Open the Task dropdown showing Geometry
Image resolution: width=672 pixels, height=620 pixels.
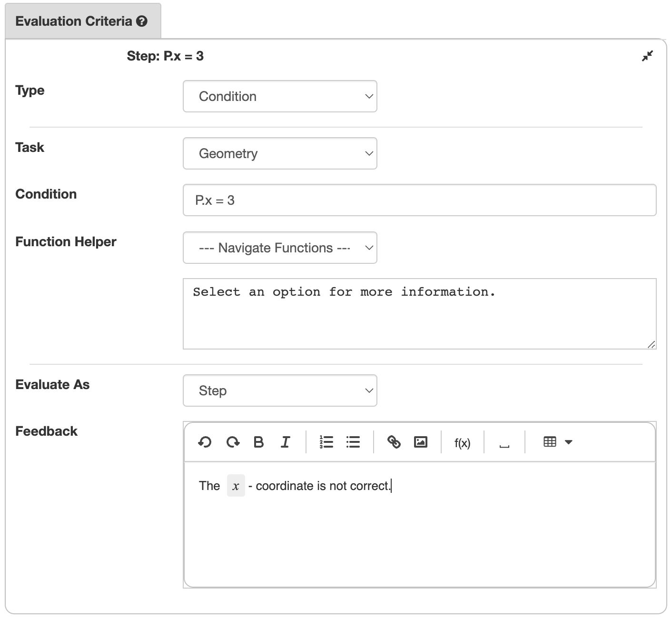280,153
